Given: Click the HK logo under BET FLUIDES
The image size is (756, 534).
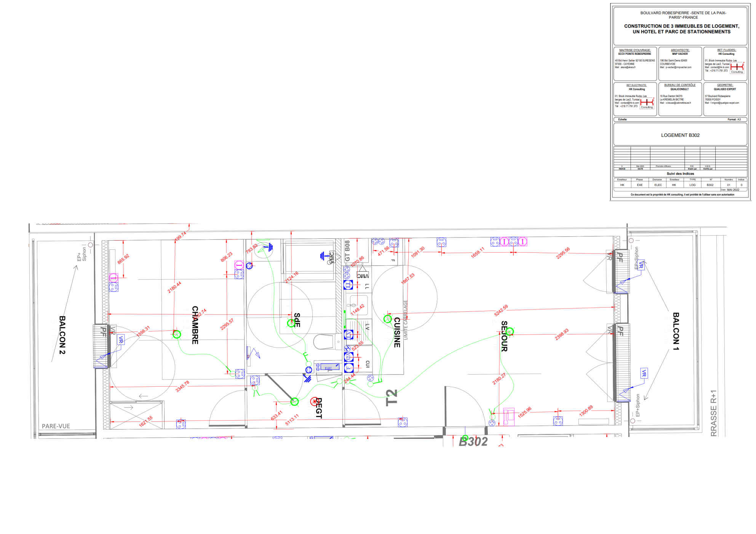Looking at the screenshot, I should coord(737,67).
